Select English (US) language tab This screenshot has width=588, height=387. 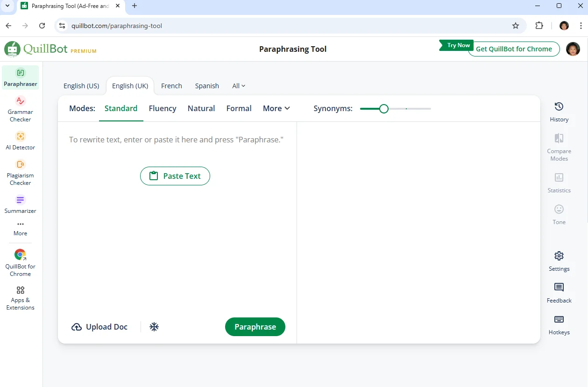(81, 86)
